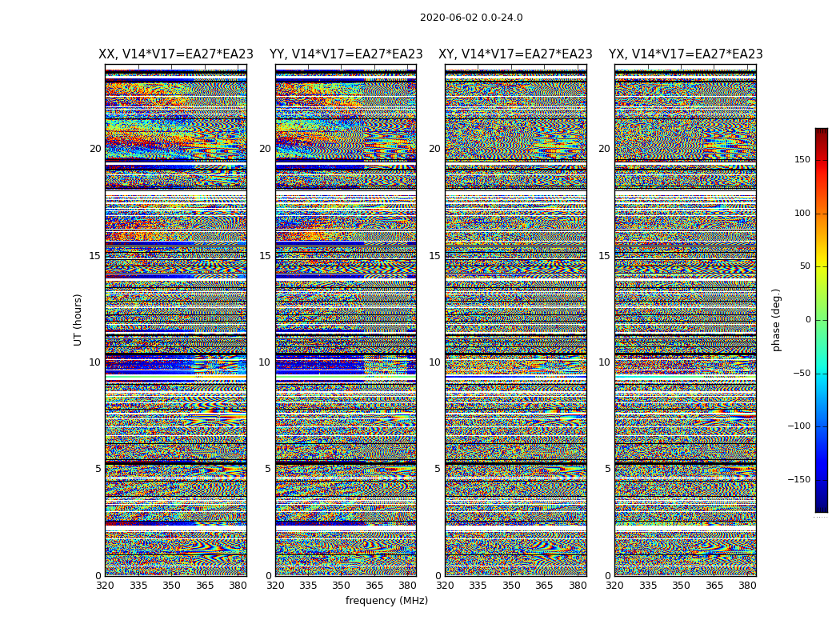Image resolution: width=840 pixels, height=640 pixels.
Task: Click the 'phase (deg.)' colorbar label
Action: pos(776,320)
